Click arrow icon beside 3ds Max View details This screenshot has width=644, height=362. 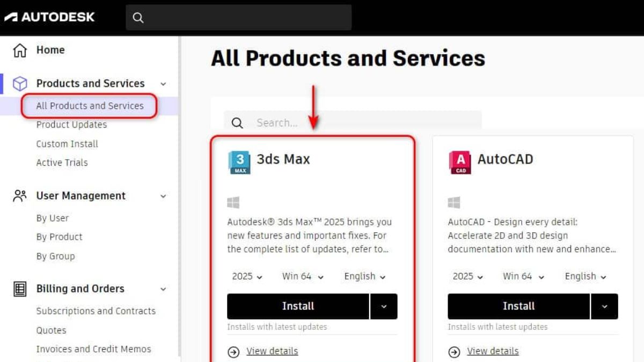tap(233, 352)
